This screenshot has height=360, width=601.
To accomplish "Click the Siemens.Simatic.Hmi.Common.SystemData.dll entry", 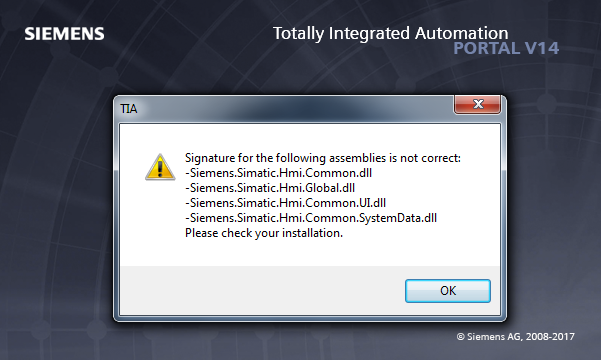I will click(311, 218).
